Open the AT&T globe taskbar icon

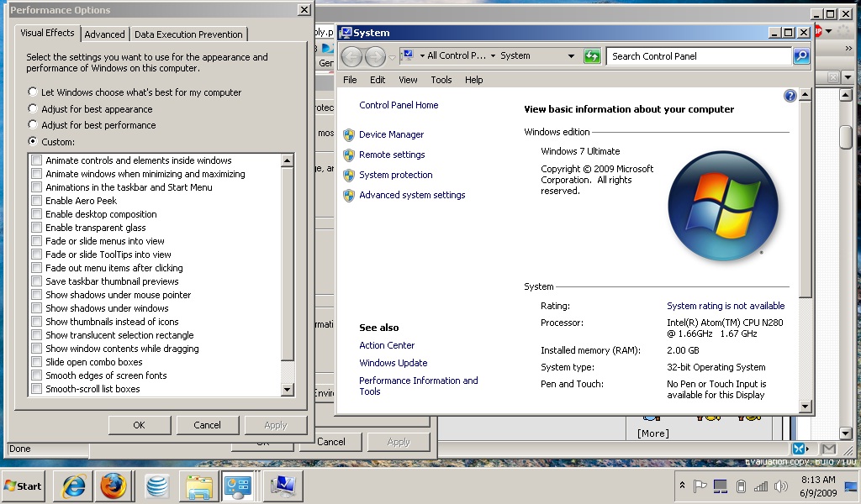coord(157,486)
